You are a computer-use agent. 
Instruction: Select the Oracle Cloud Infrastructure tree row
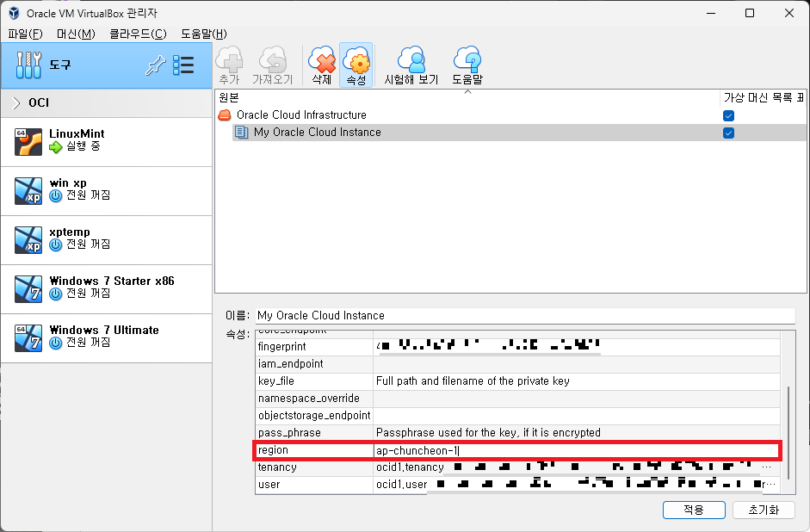coord(510,114)
